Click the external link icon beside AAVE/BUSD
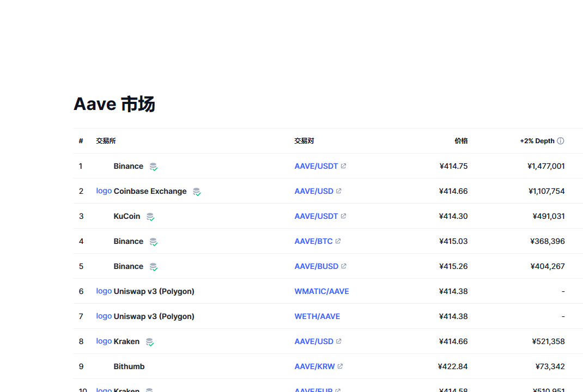The height and width of the screenshot is (392, 583). 344,266
